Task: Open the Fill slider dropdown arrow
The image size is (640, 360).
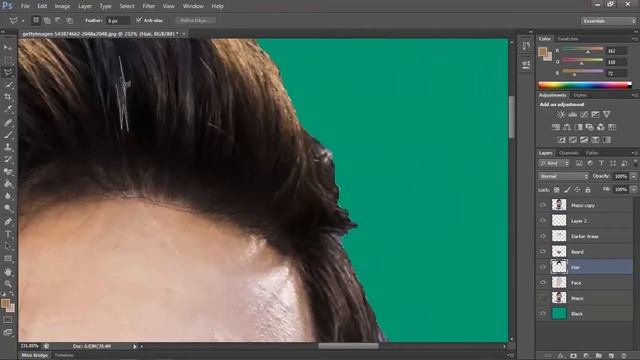Action: click(633, 189)
